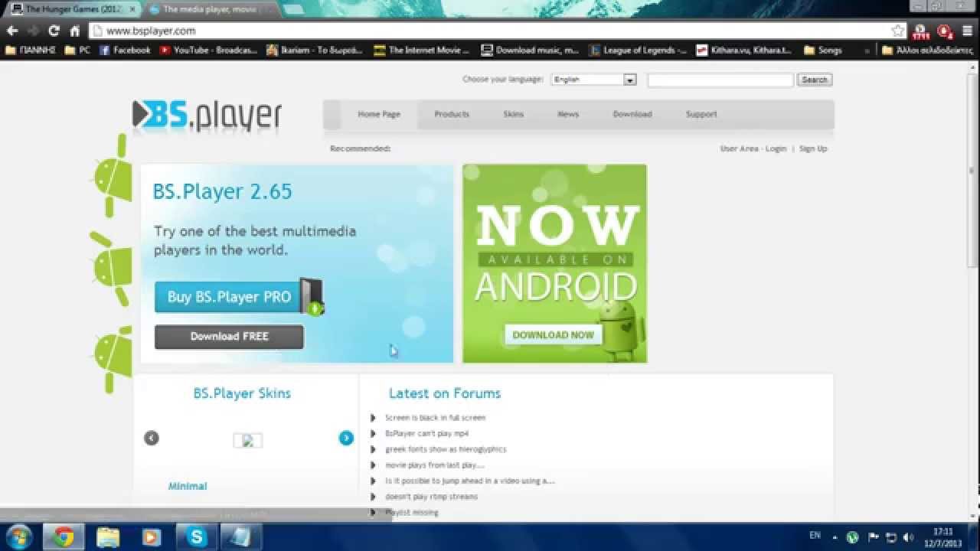980x551 pixels.
Task: Show hidden system tray icons
Action: (x=835, y=537)
